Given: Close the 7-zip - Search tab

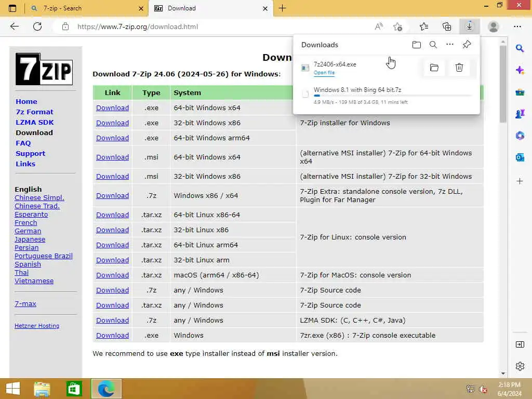Looking at the screenshot, I should [x=141, y=8].
